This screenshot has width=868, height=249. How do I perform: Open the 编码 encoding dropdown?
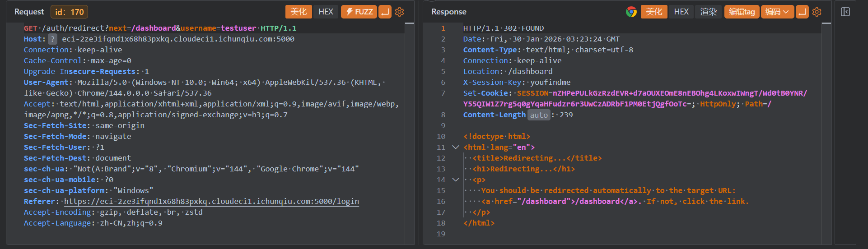(777, 12)
